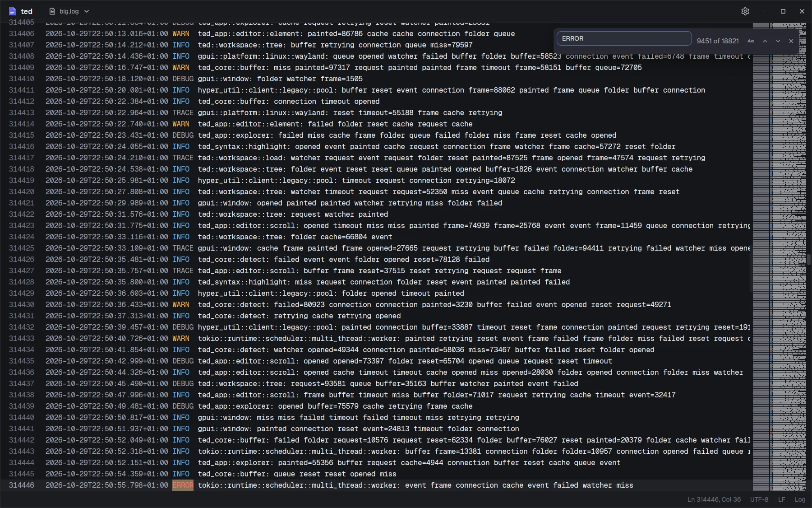Click line number 314428 in gutter
The width and height of the screenshot is (812, 508).
[x=22, y=282]
